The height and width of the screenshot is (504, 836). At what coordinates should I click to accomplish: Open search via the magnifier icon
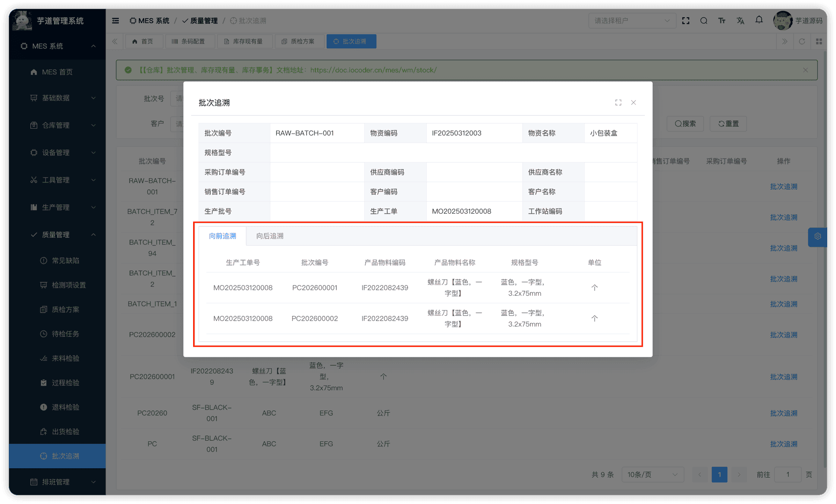704,21
